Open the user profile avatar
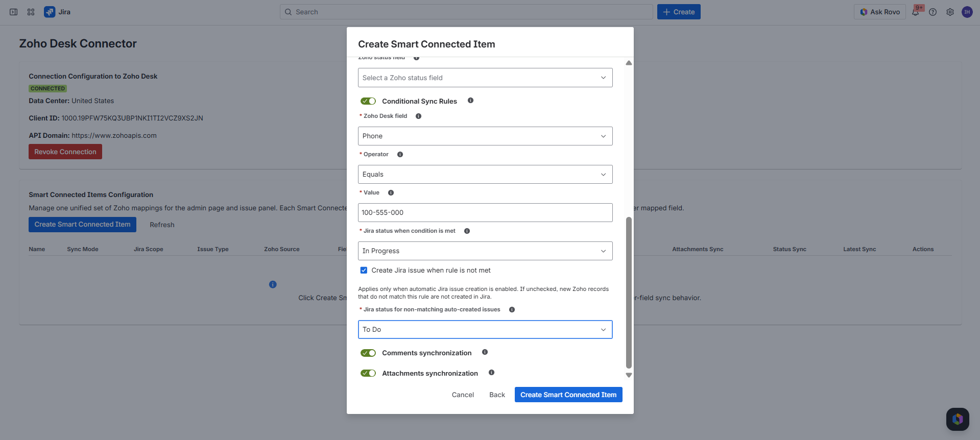Image resolution: width=980 pixels, height=440 pixels. 967,12
